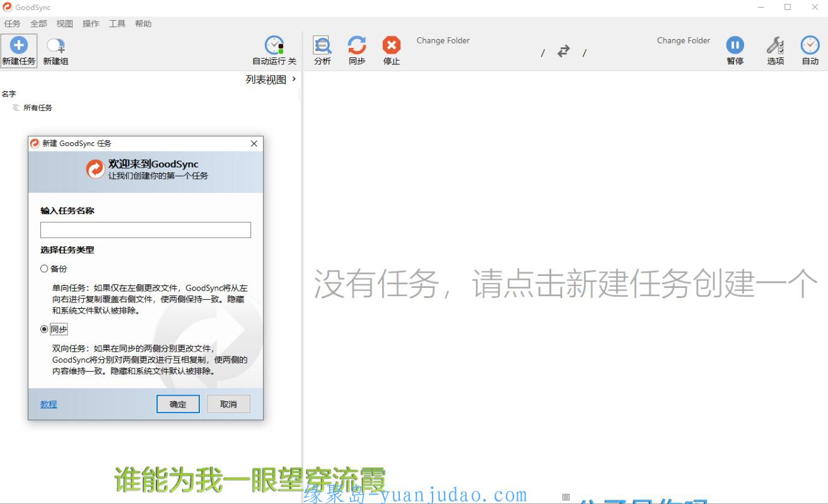Click the 同步 sync toolbar icon

(357, 45)
